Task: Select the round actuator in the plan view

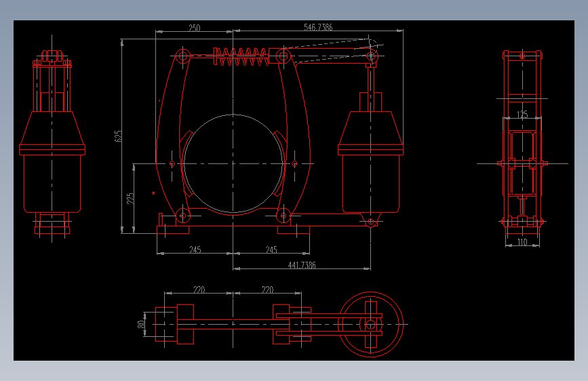Action: (x=370, y=324)
